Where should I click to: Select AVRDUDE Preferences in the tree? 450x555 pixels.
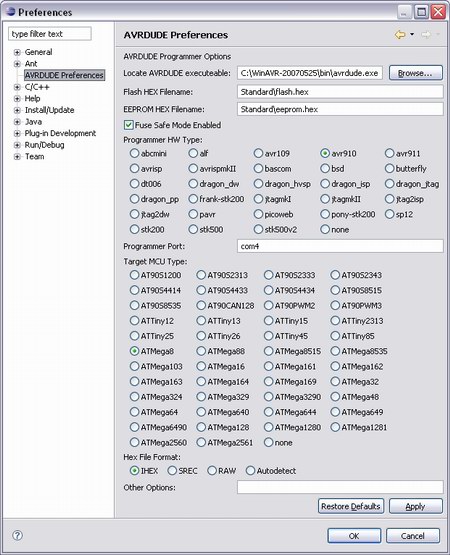click(64, 75)
